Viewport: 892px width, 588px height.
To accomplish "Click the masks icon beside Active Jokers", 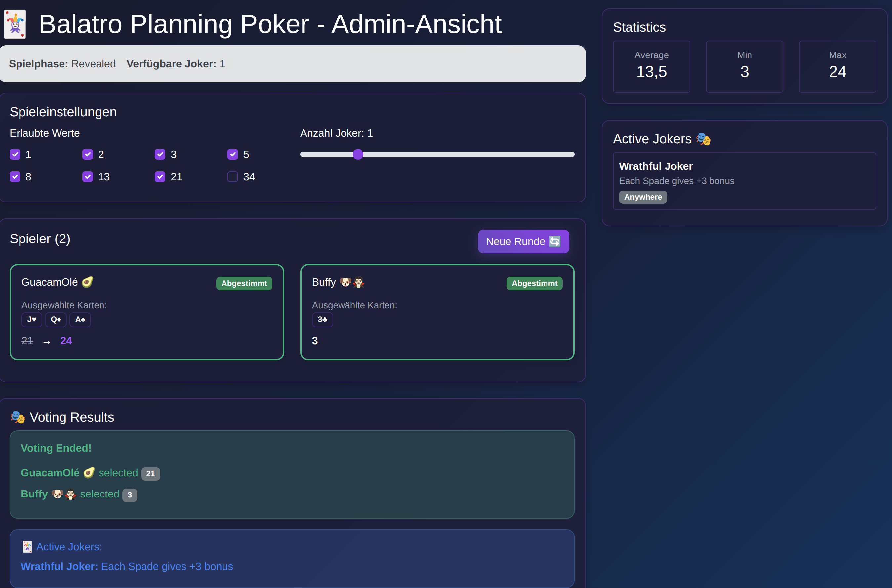I will click(x=703, y=139).
